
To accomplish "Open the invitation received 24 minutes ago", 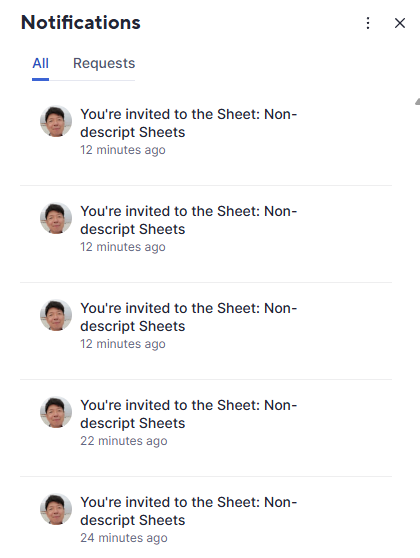I will 206,518.
